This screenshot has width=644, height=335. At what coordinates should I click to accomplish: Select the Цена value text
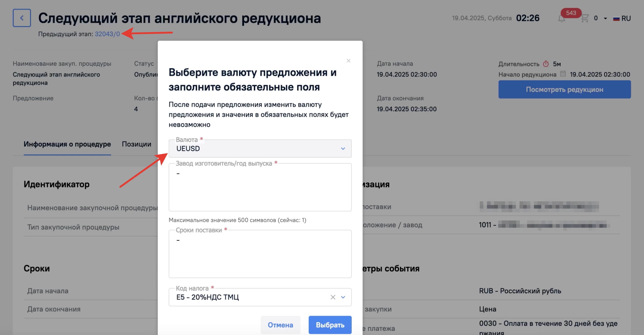coord(487,309)
